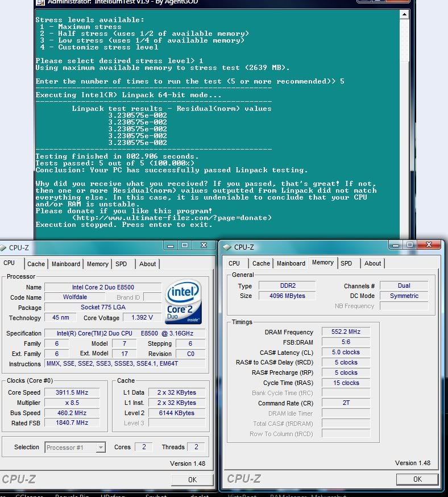Click the Cycle Time value '15 clocks'
This screenshot has width=448, height=497.
pyautogui.click(x=346, y=383)
